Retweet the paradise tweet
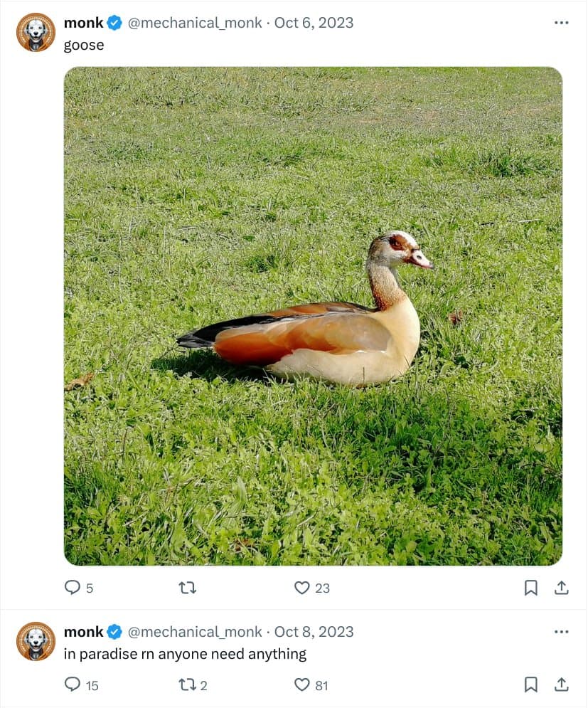 pyautogui.click(x=187, y=685)
